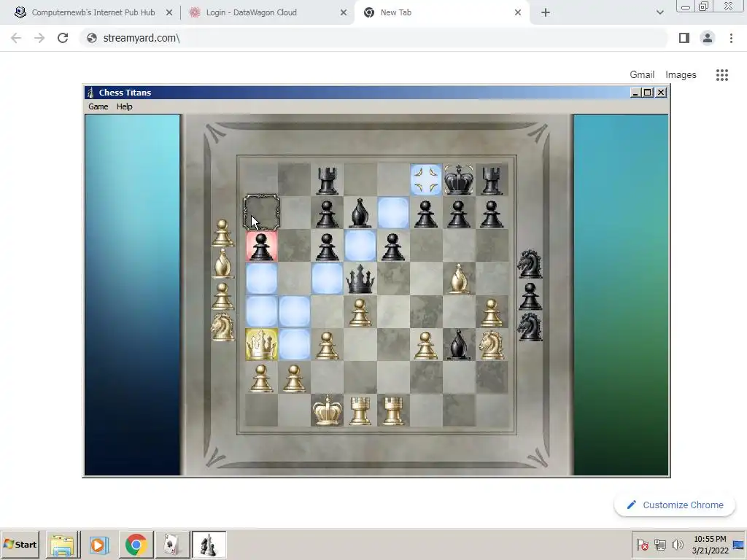Expand the tab search dropdown chevron
This screenshot has width=747, height=560.
point(659,12)
